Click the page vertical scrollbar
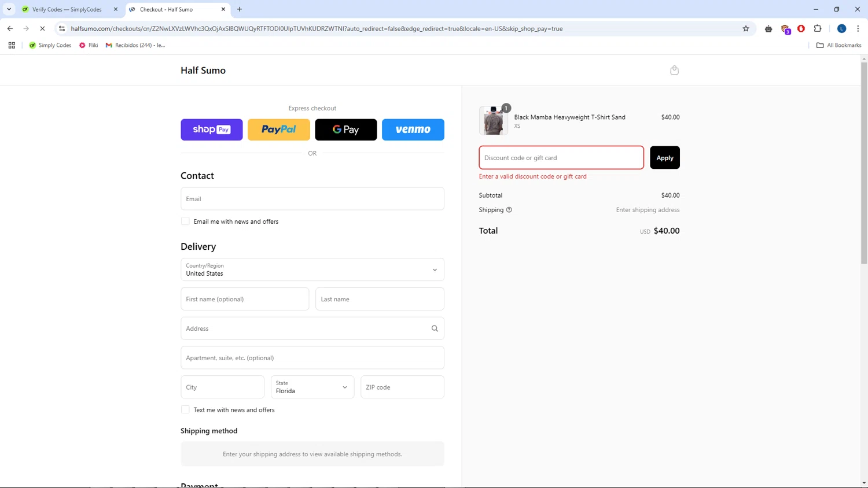 [x=864, y=163]
